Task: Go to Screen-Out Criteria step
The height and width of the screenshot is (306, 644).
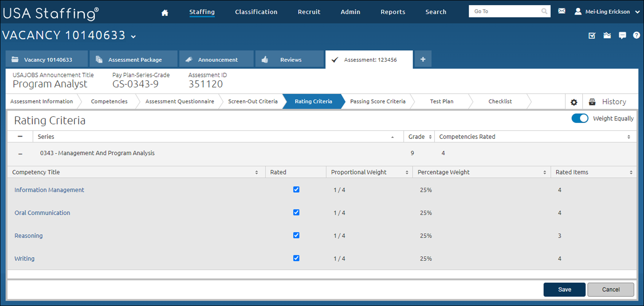Action: coord(253,101)
